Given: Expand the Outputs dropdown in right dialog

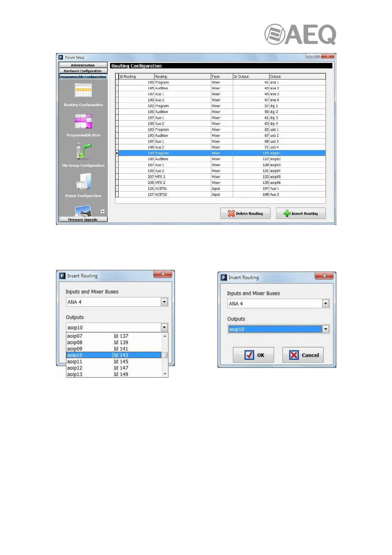Looking at the screenshot, I should coord(326,329).
